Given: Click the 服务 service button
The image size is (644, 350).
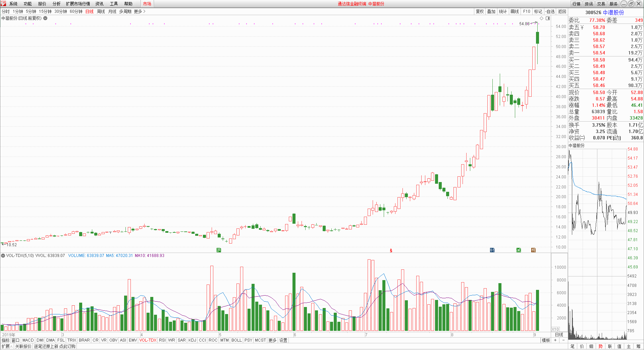Looking at the screenshot, I should pos(613,4).
